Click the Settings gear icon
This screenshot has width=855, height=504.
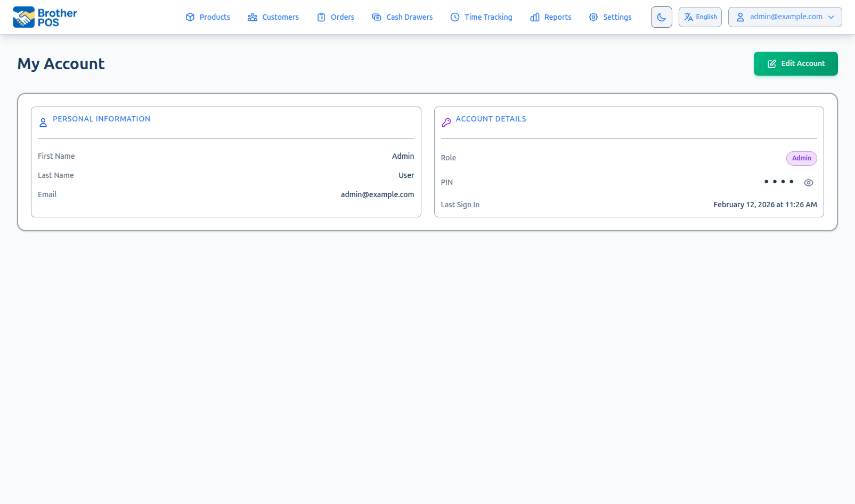[593, 17]
